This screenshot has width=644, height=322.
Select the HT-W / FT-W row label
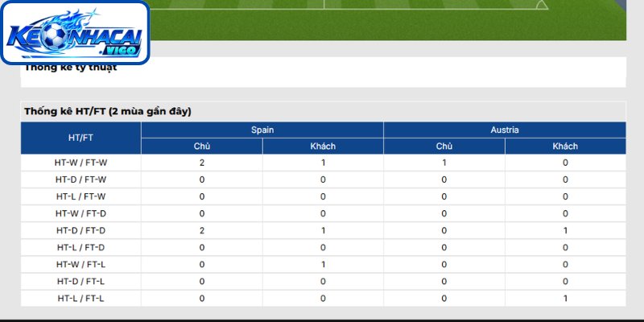[x=81, y=163]
